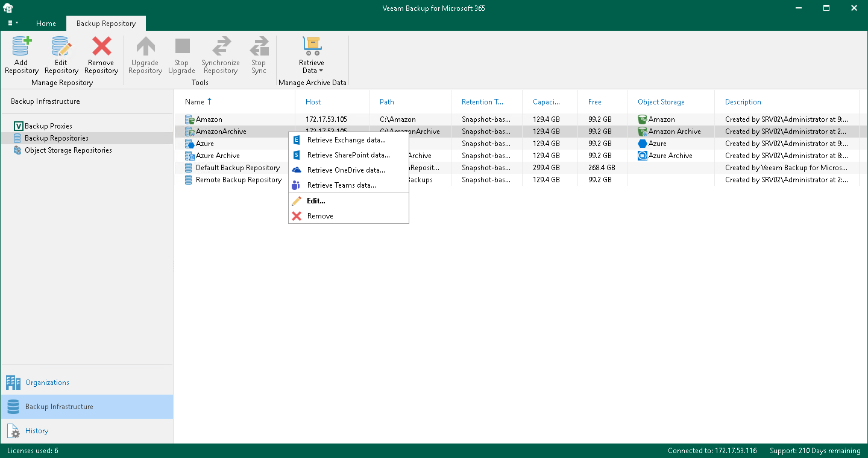Open the Retrieve Data dropdown in ribbon
This screenshot has width=868, height=458.
312,55
